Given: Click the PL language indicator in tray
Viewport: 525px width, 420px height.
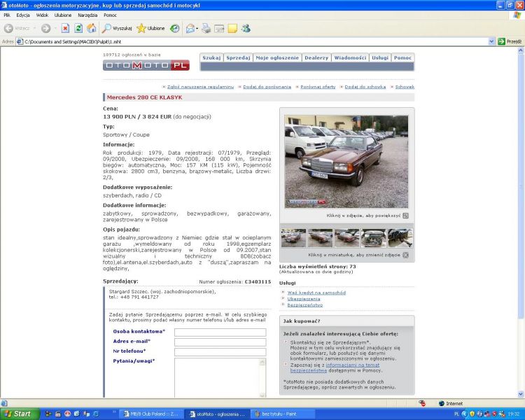Looking at the screenshot, I should (x=456, y=414).
